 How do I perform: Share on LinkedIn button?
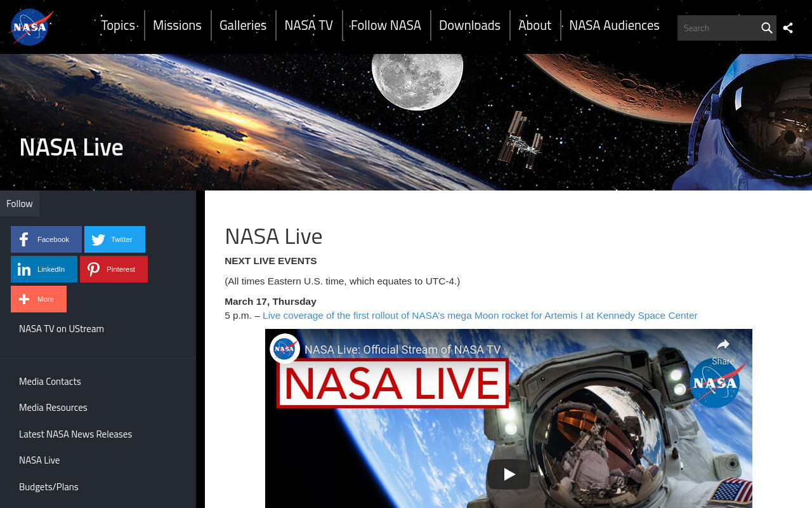[44, 269]
